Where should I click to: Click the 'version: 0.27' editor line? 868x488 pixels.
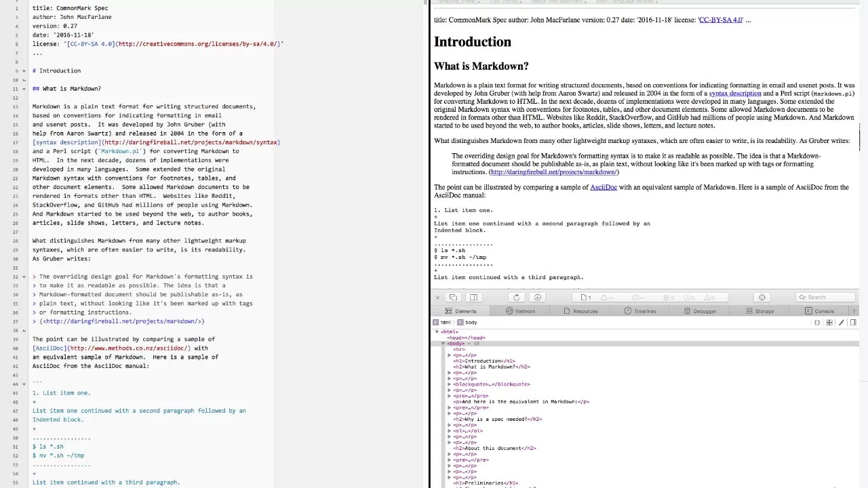tap(55, 26)
